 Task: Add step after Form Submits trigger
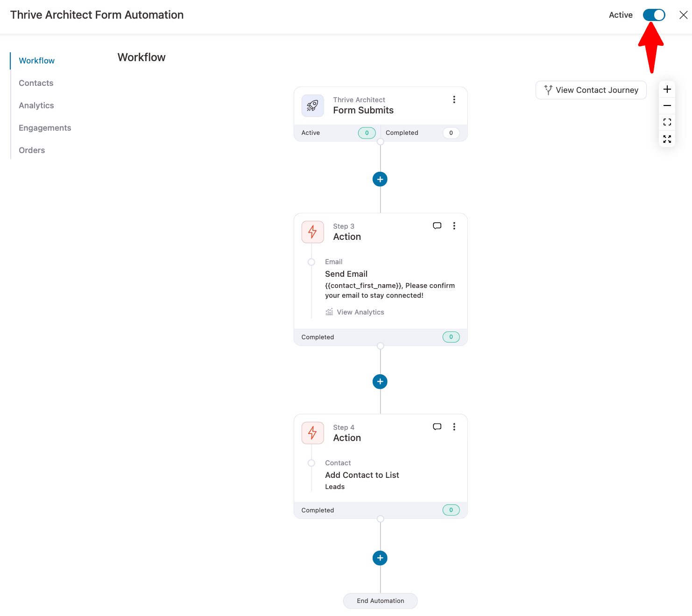[380, 179]
